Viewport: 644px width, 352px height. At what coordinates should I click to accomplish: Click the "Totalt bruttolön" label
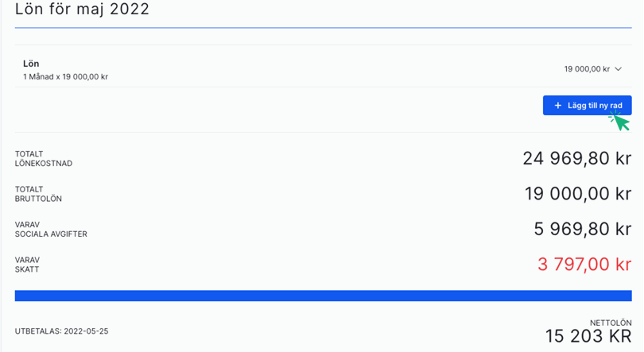[38, 194]
